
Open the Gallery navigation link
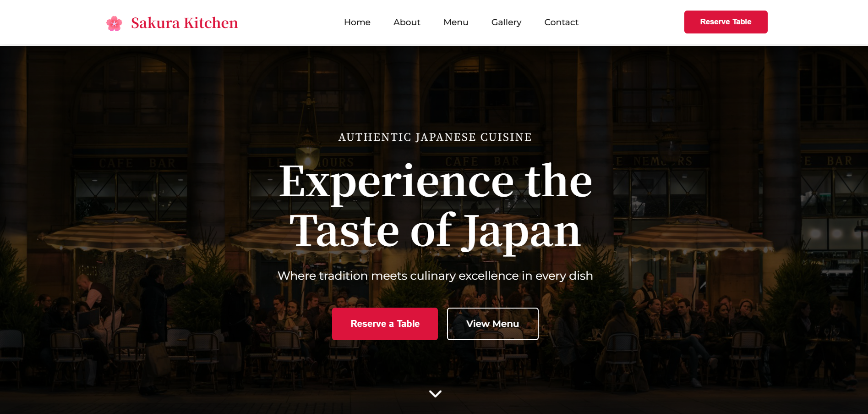point(506,22)
